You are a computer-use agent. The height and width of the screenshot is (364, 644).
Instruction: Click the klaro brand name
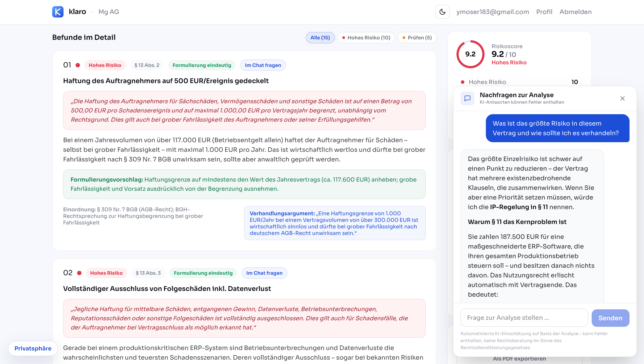[x=77, y=12]
